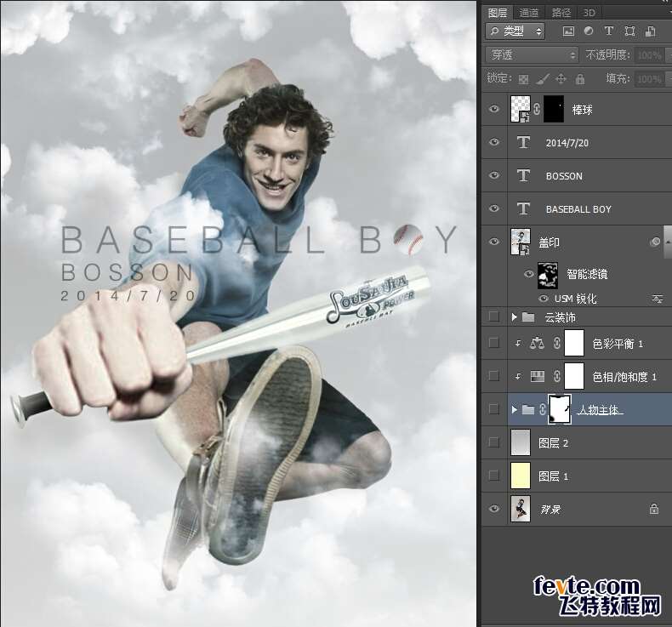Click the 盖印 smart filter indicator icon
The image size is (672, 627).
(x=655, y=242)
